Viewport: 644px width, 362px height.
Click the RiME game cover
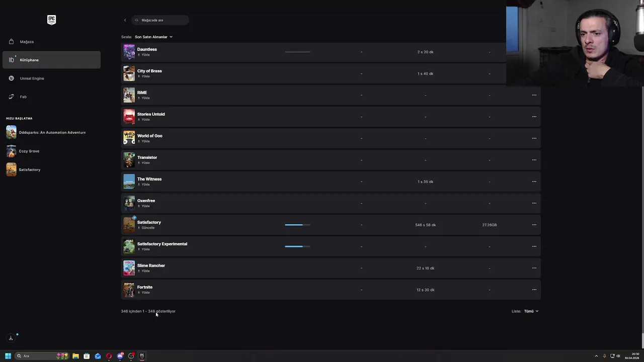pyautogui.click(x=129, y=95)
